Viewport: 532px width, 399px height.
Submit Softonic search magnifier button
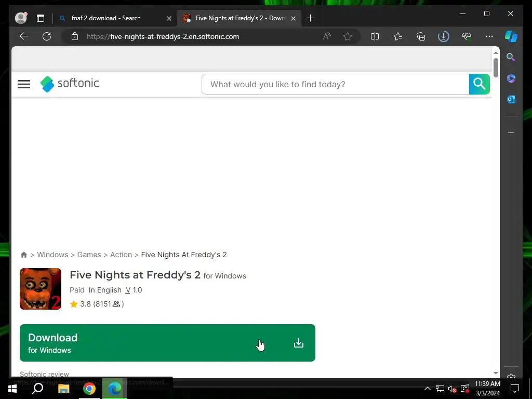(479, 84)
